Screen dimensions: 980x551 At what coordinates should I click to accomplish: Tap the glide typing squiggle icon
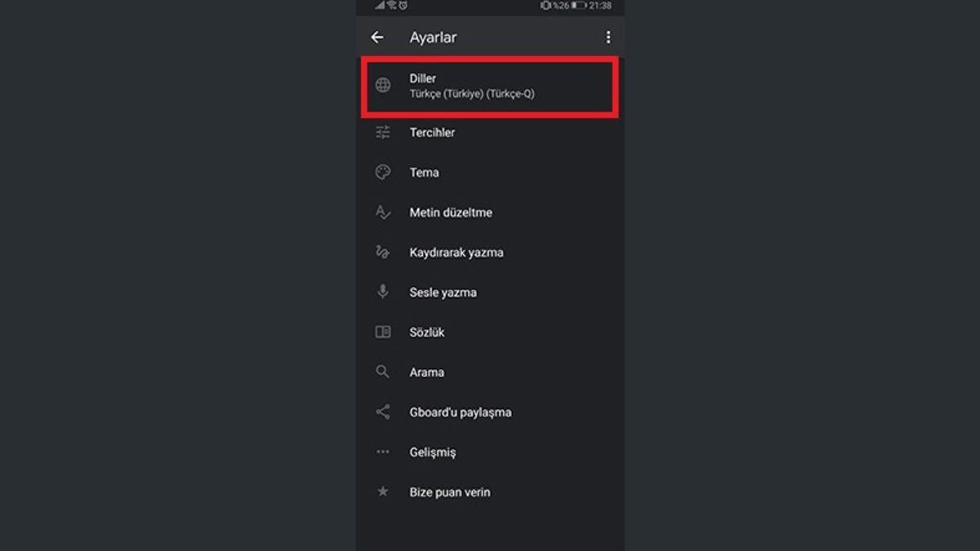[x=383, y=252]
